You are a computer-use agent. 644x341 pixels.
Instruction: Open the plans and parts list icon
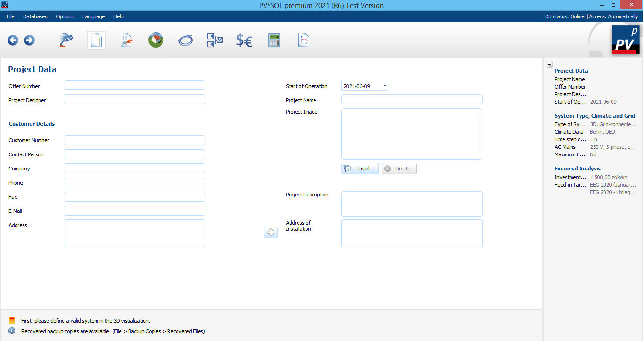215,41
